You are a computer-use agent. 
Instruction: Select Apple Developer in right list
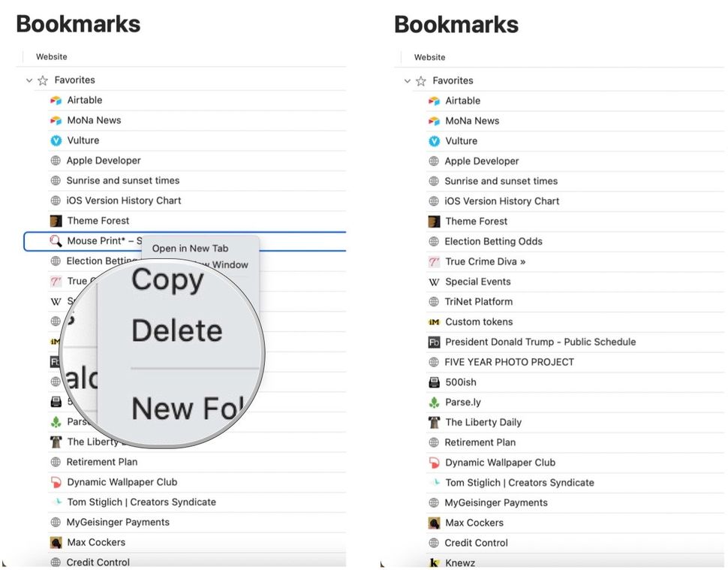(x=482, y=161)
